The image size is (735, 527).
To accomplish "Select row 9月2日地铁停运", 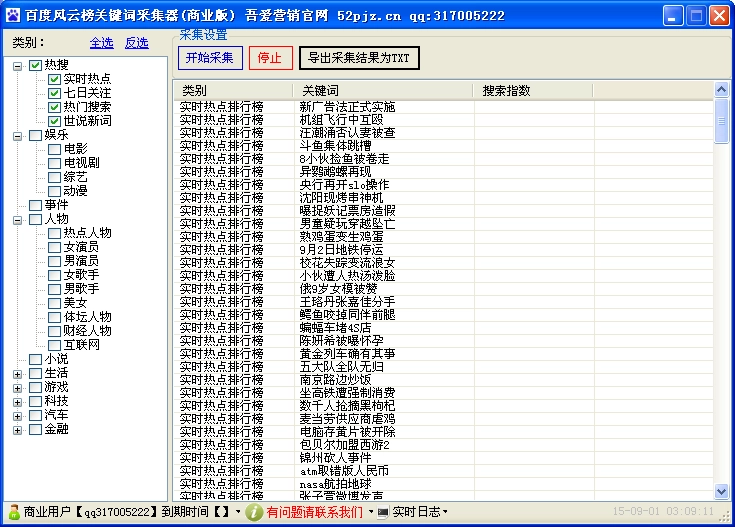I will [443, 250].
